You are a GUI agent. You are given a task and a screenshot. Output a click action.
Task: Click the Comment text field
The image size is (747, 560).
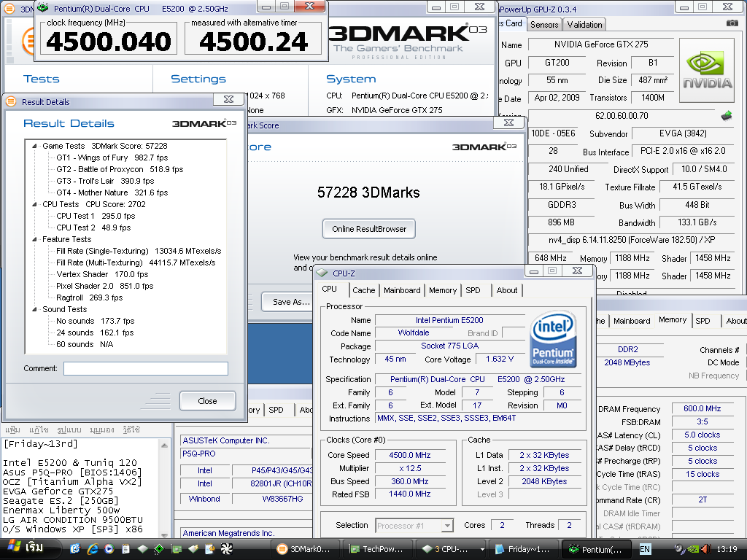pos(146,368)
